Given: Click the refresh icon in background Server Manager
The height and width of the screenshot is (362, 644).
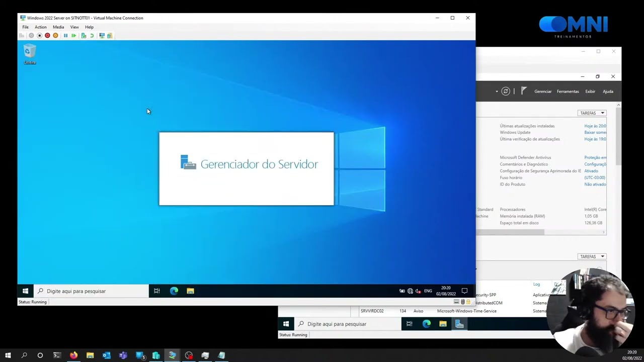Looking at the screenshot, I should coord(506,92).
